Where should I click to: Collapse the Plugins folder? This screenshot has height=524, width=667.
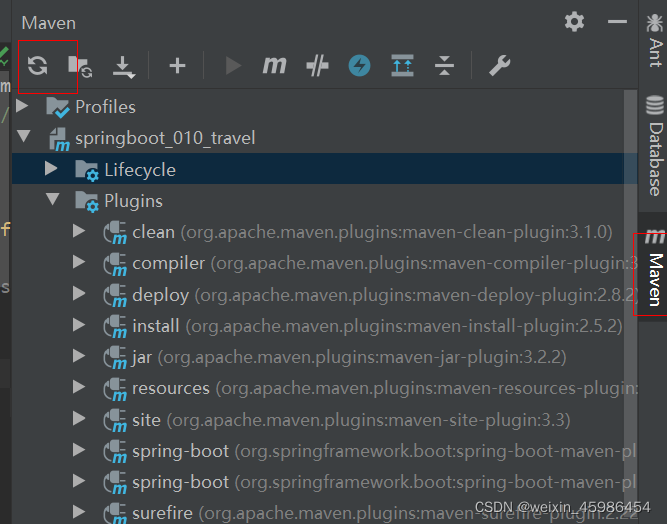[x=53, y=199]
